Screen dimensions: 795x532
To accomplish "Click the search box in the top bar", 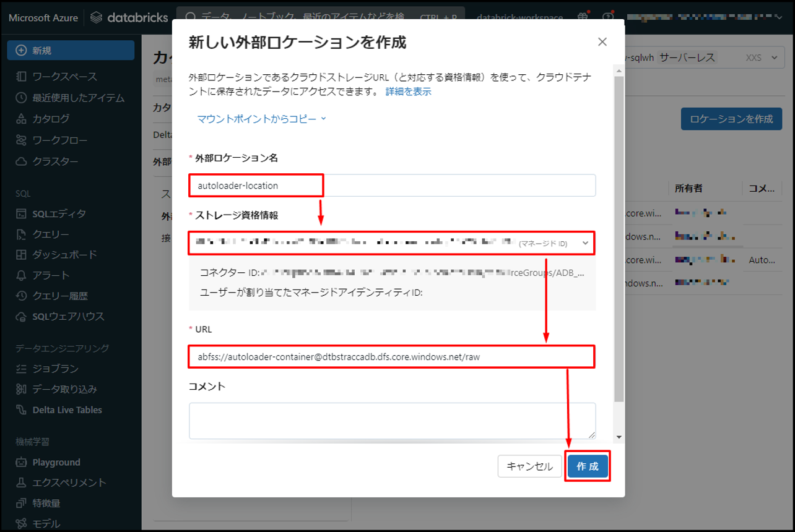I will pyautogui.click(x=322, y=18).
